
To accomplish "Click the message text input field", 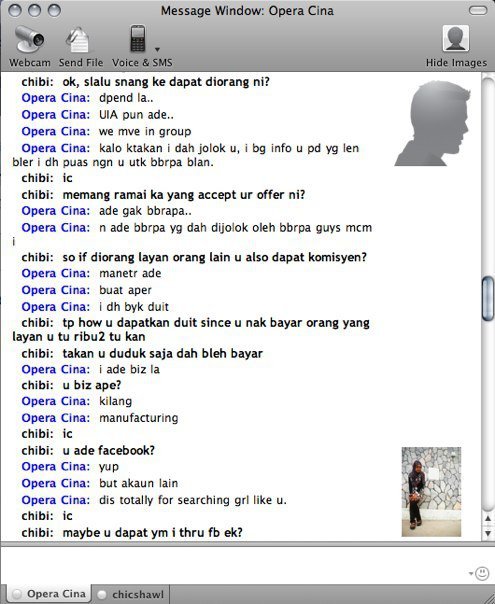I will pos(235,564).
